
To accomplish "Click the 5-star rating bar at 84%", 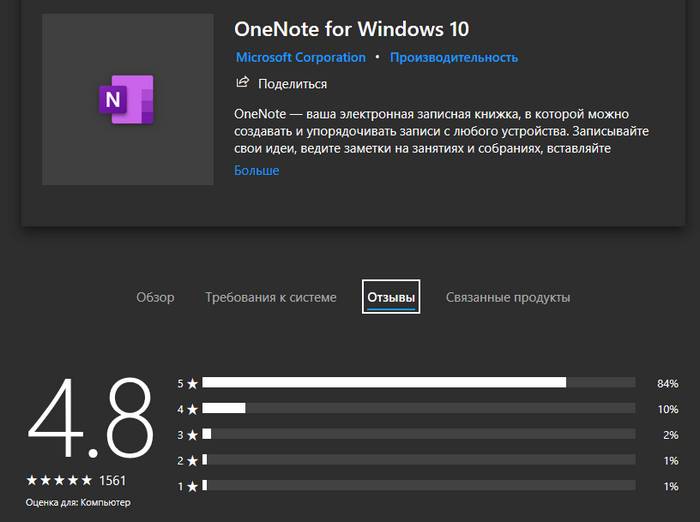I will (418, 382).
